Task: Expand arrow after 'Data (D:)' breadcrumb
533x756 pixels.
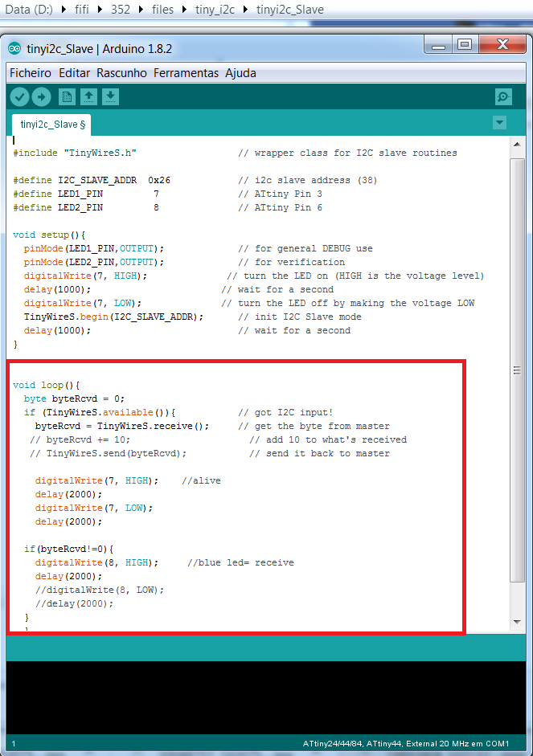Action: pyautogui.click(x=64, y=10)
